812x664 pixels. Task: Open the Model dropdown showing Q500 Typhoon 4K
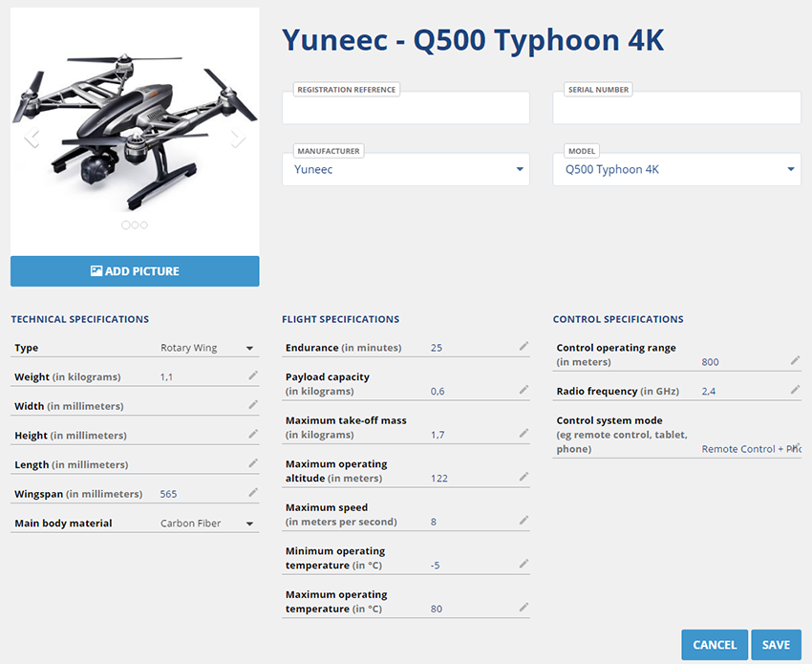(x=677, y=169)
